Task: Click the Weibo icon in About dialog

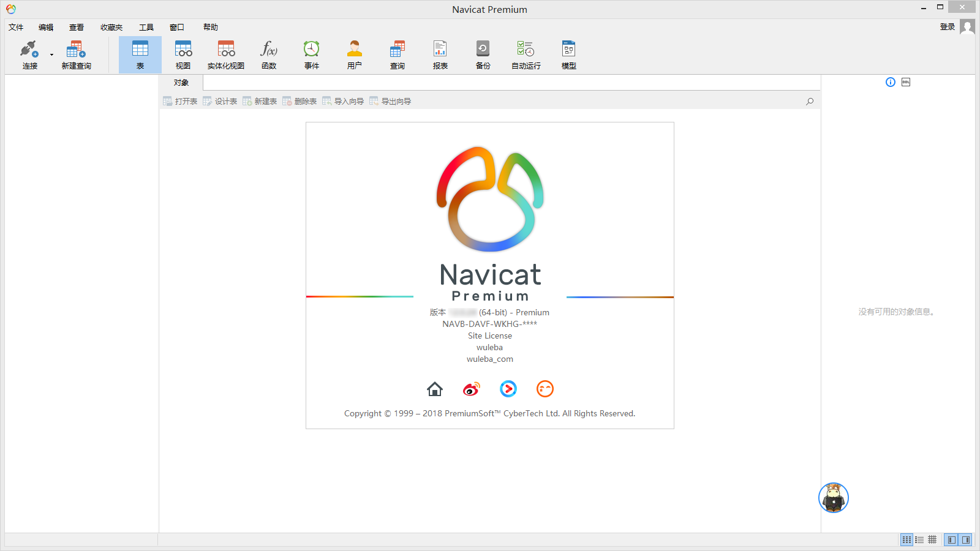Action: click(x=472, y=389)
